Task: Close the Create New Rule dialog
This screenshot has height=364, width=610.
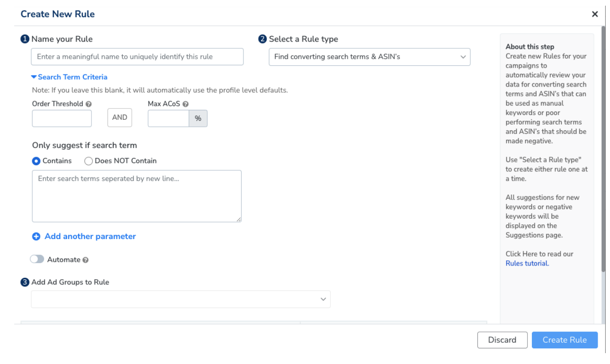Action: [x=595, y=14]
